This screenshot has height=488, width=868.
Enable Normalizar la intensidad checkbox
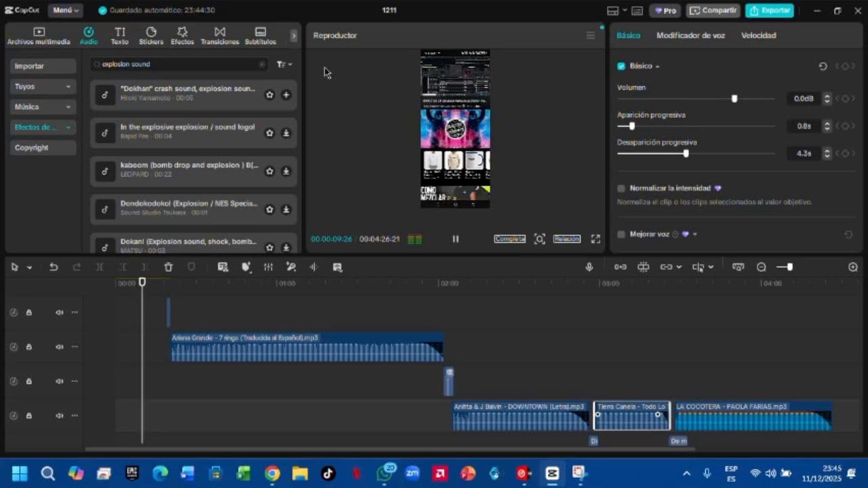(621, 188)
